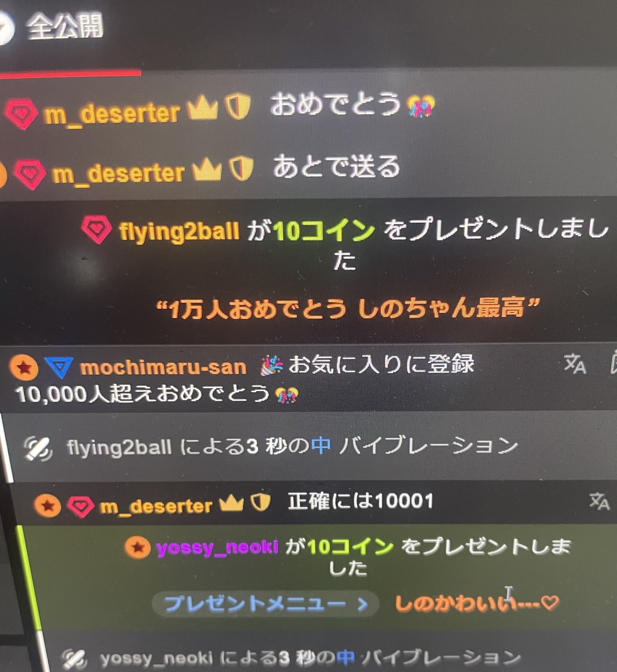Select the 10コイン amount in flying2ball tip

324,231
